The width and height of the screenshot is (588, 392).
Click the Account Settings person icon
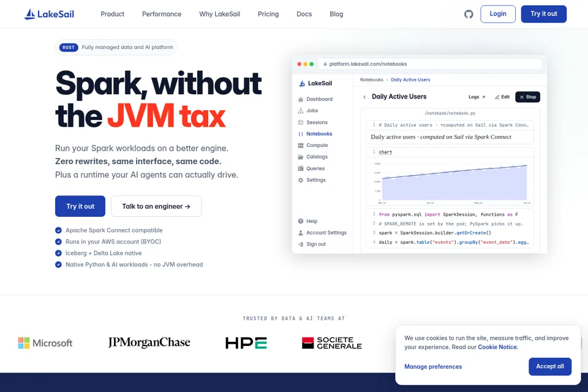[x=300, y=233]
